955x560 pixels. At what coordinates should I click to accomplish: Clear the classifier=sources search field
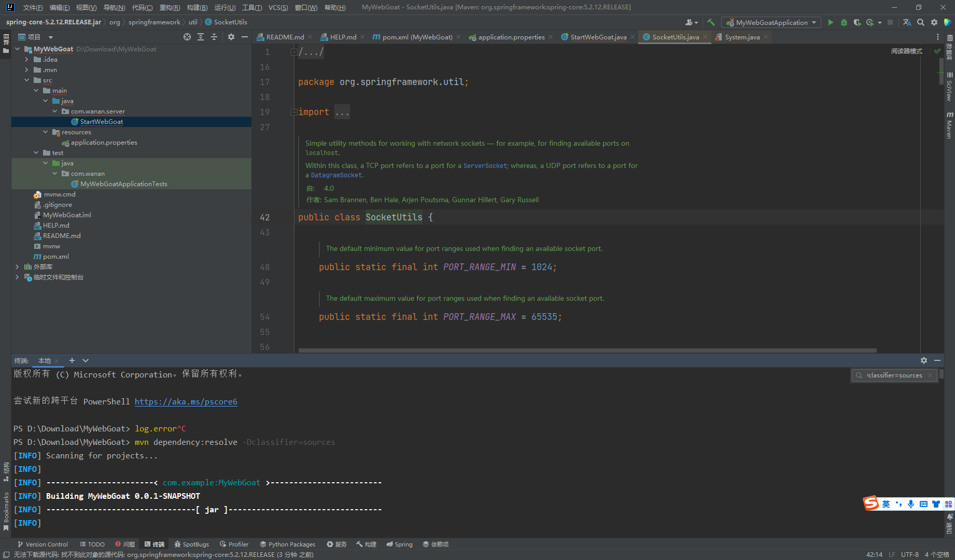(930, 375)
